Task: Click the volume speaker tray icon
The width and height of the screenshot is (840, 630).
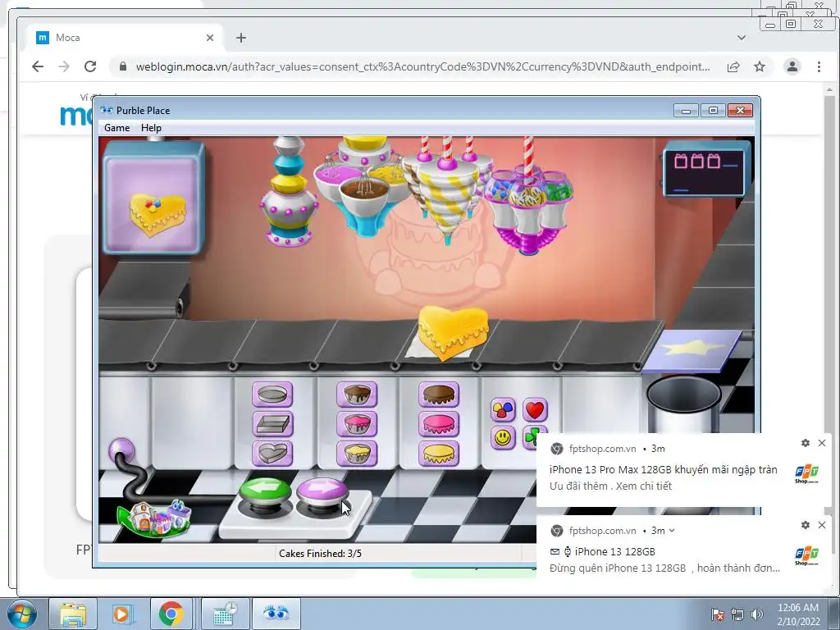Action: (x=756, y=614)
